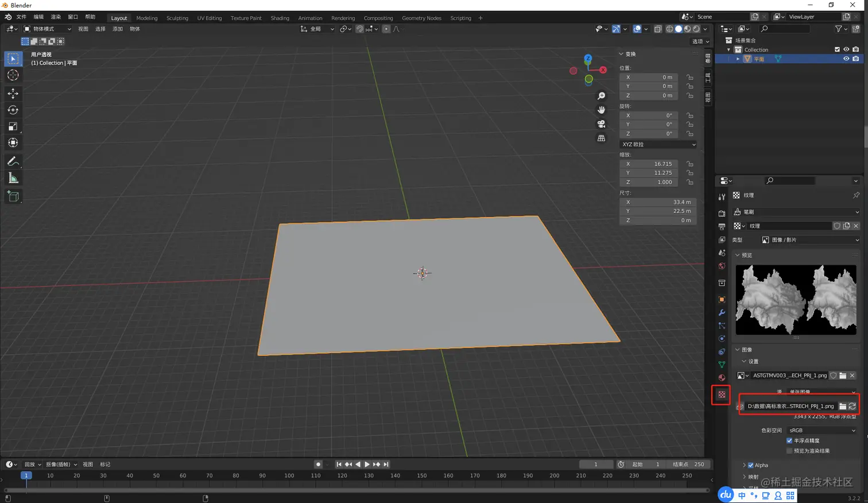Screen dimensions: 868x503
Task: Select the Transform tool
Action: point(13,143)
